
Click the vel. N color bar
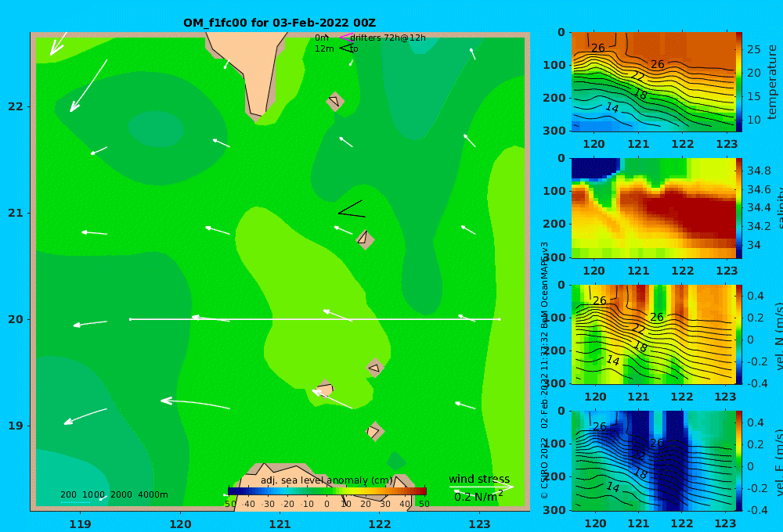click(x=738, y=334)
